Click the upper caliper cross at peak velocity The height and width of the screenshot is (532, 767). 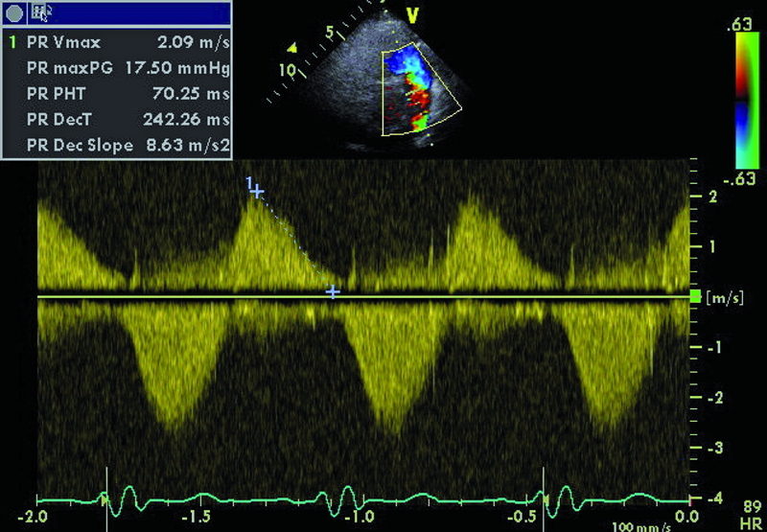[257, 192]
